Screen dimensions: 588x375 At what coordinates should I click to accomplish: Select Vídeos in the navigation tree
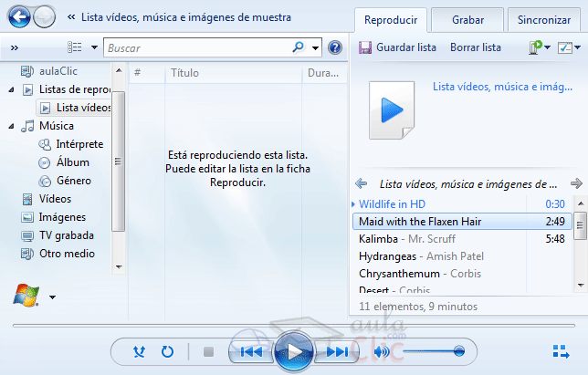pyautogui.click(x=47, y=199)
